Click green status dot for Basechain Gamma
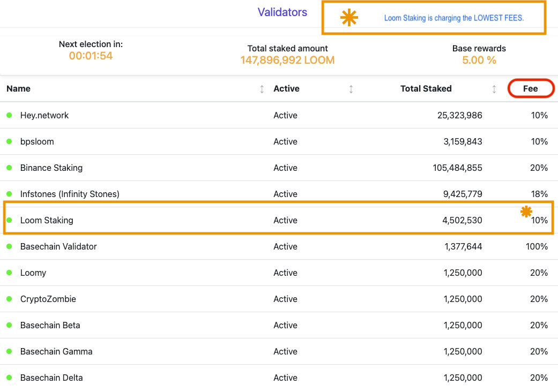558x392 pixels. [x=9, y=352]
